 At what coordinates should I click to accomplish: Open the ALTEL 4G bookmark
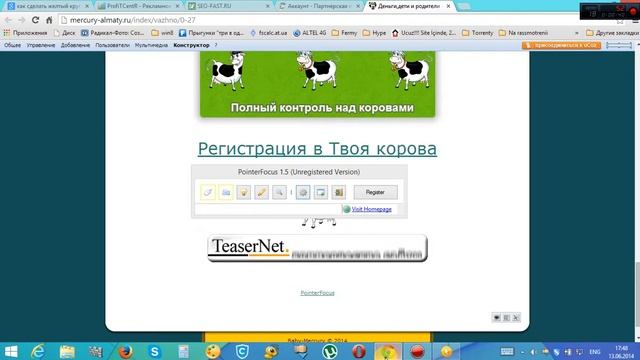coord(310,33)
